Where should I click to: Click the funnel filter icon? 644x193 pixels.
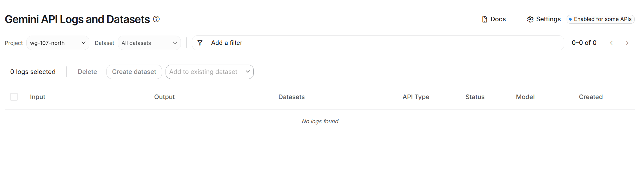[200, 43]
